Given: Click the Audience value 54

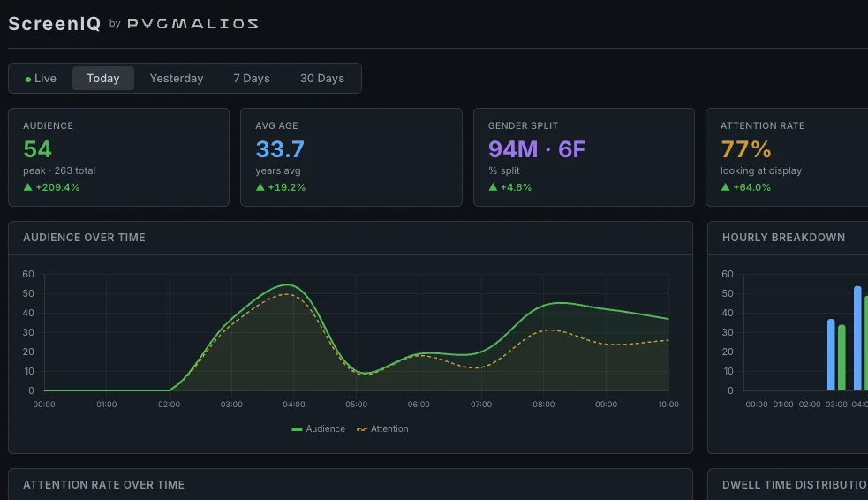Looking at the screenshot, I should (x=37, y=149).
